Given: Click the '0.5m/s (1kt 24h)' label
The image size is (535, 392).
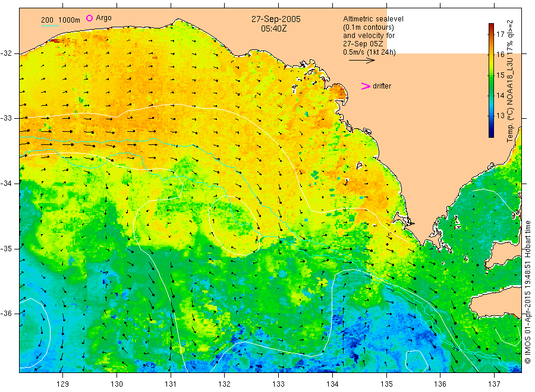Looking at the screenshot, I should click(x=370, y=52).
